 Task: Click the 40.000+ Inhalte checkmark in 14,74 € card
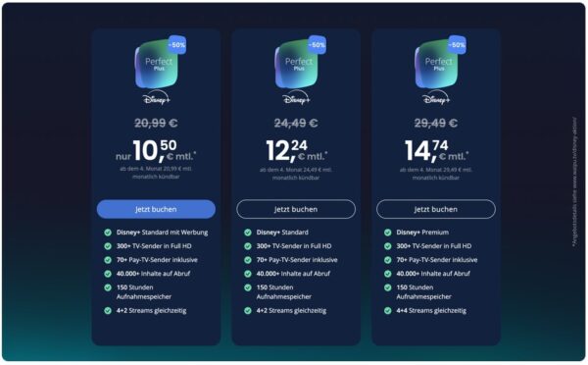coord(388,274)
